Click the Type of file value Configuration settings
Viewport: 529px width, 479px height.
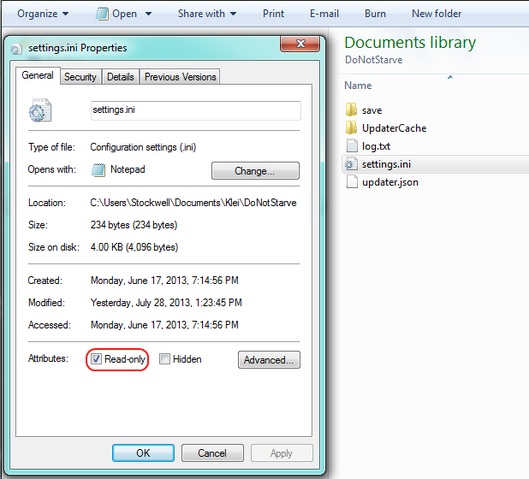point(143,147)
